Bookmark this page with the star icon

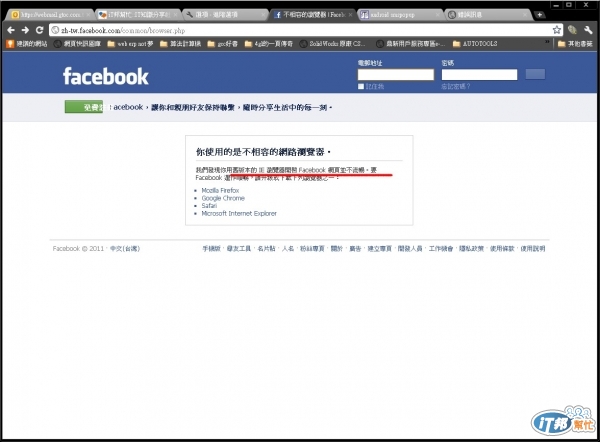pos(557,30)
